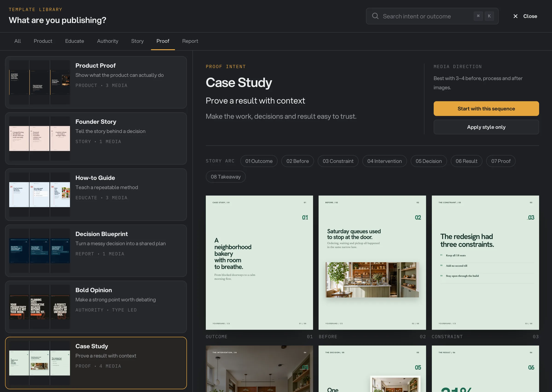Click the 'Prove a result with context' heading
Screen dimensions: 552x392
[x=255, y=100]
